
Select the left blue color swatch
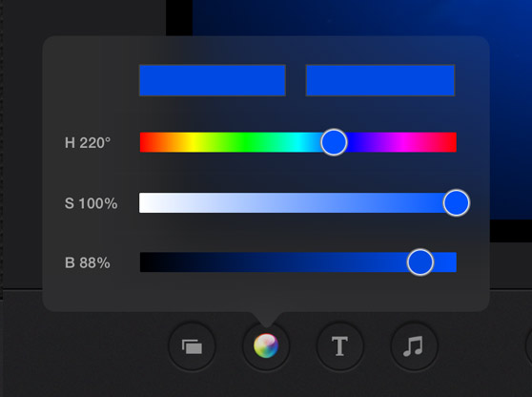pyautogui.click(x=213, y=80)
